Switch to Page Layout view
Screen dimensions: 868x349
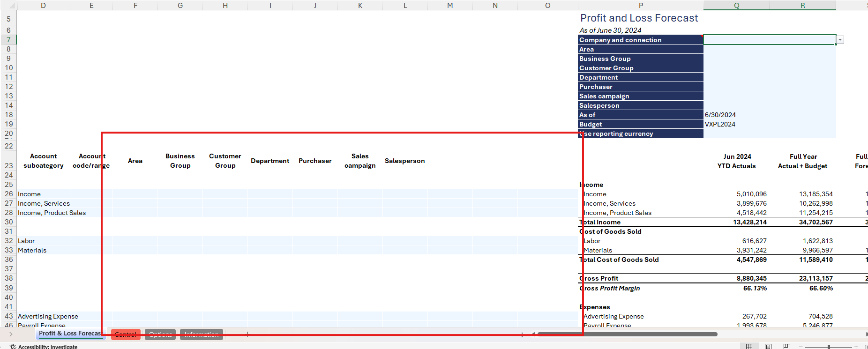coord(768,346)
